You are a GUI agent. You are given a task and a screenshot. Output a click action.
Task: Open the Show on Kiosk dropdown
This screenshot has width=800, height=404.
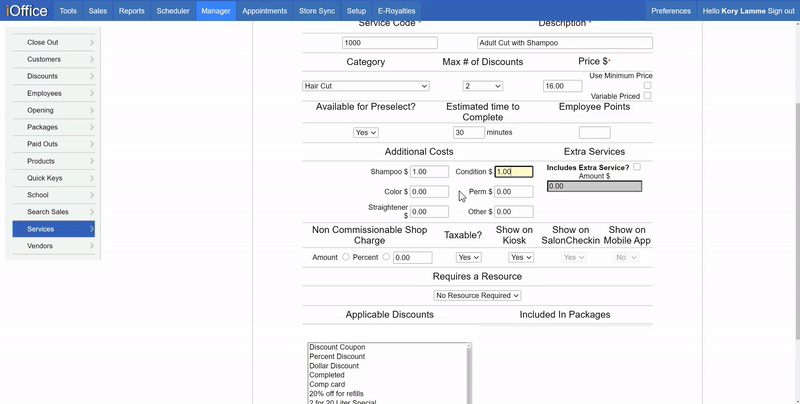pos(521,258)
